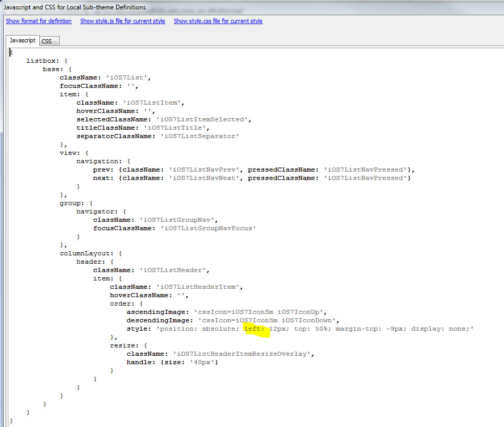Click the className 'iOS7List' line

(x=105, y=77)
